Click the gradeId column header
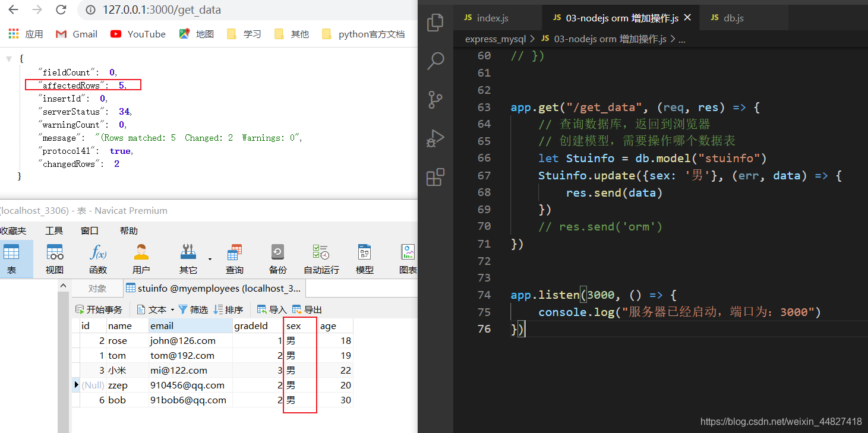Screen dimensions: 868x433 (x=258, y=325)
